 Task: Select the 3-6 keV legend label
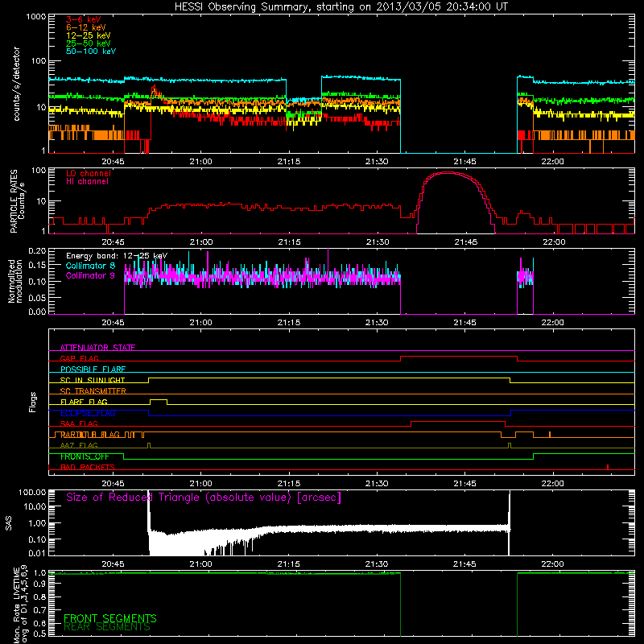(84, 19)
